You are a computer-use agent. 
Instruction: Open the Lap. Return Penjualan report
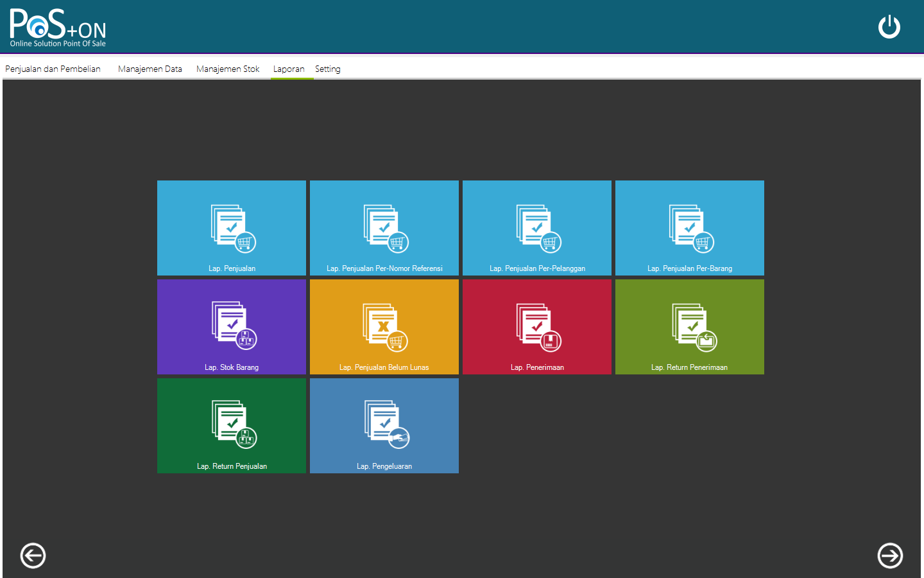tap(231, 425)
